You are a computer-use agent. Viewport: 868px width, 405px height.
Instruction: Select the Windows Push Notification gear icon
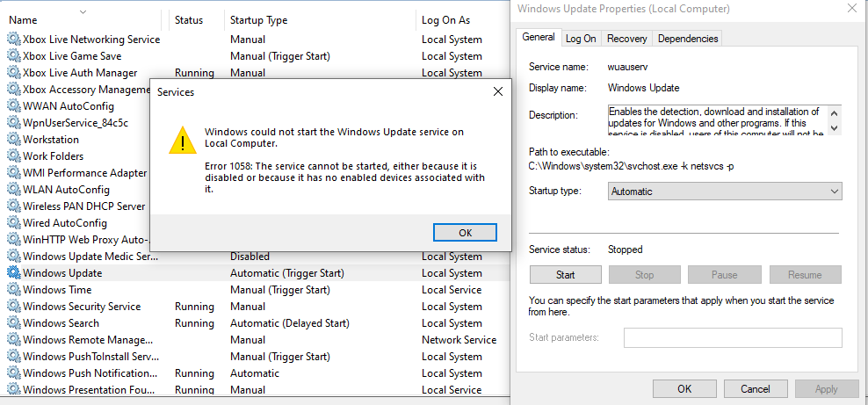(12, 372)
